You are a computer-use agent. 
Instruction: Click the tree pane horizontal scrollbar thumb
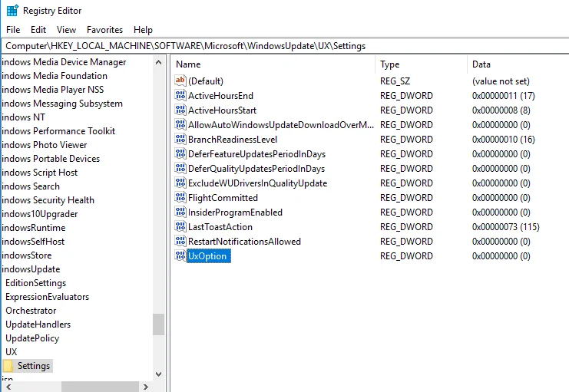click(100, 387)
